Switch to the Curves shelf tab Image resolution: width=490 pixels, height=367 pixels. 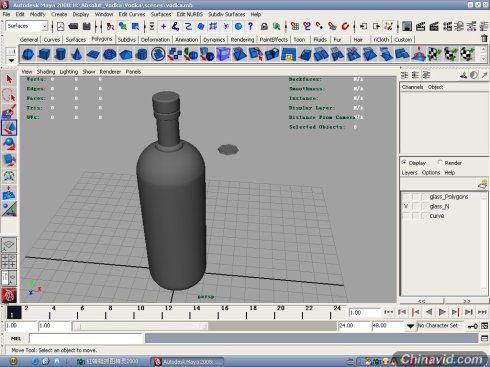(52, 39)
